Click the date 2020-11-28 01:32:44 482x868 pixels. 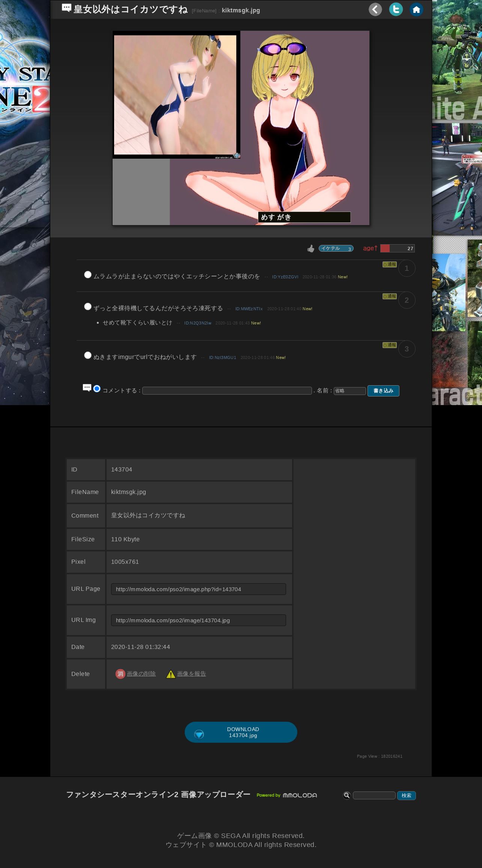point(140,647)
